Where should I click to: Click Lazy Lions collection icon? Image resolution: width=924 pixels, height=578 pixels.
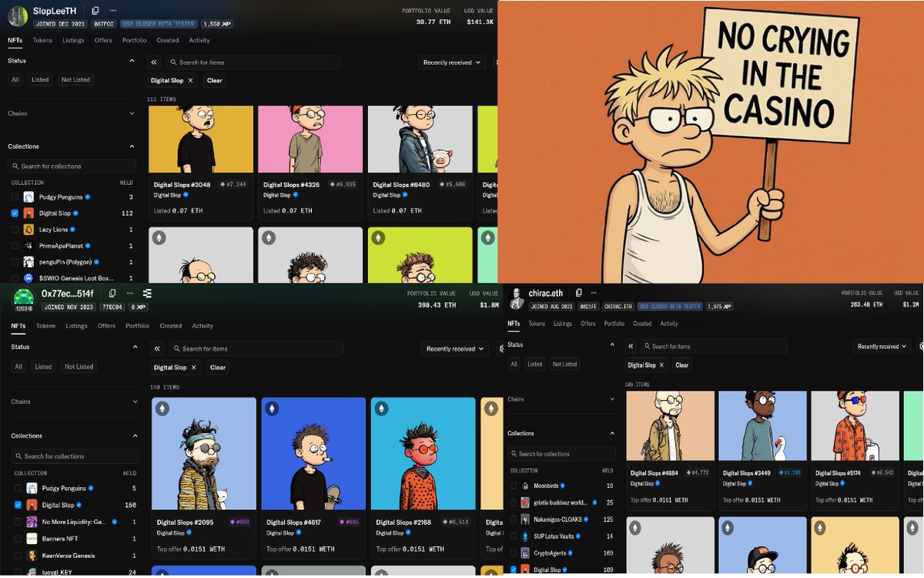tap(29, 230)
